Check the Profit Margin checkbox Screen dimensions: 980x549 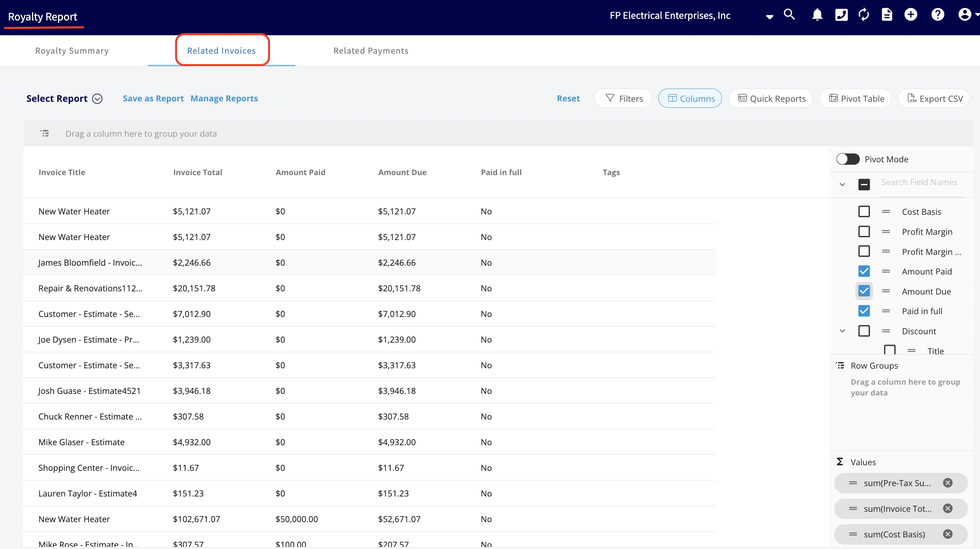point(864,231)
